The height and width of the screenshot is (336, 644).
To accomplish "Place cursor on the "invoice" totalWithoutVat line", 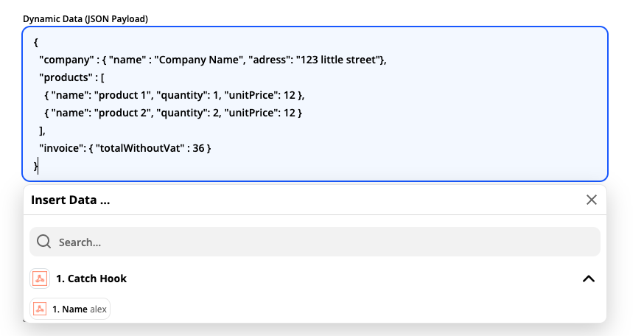I will tap(125, 148).
